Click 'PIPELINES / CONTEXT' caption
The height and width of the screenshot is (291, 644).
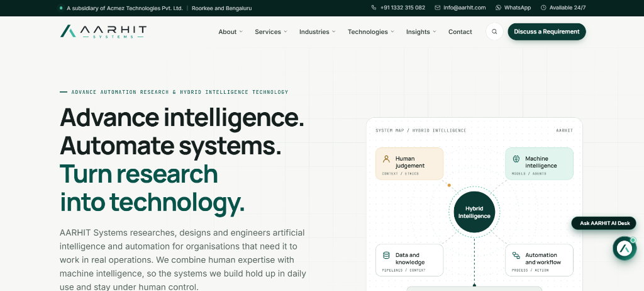[404, 270]
